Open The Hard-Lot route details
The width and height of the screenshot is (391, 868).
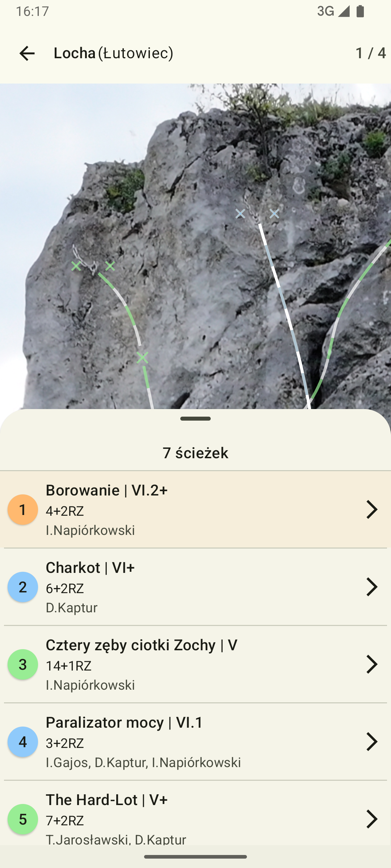click(x=373, y=820)
